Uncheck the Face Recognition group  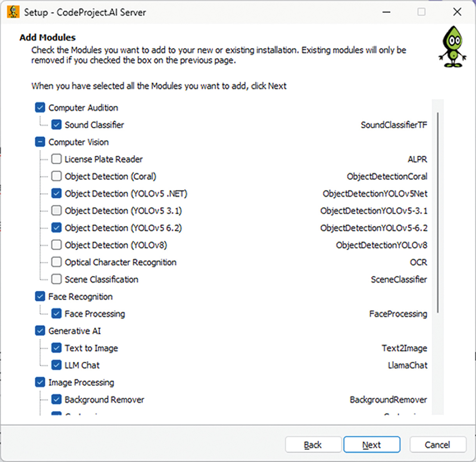[x=40, y=296]
